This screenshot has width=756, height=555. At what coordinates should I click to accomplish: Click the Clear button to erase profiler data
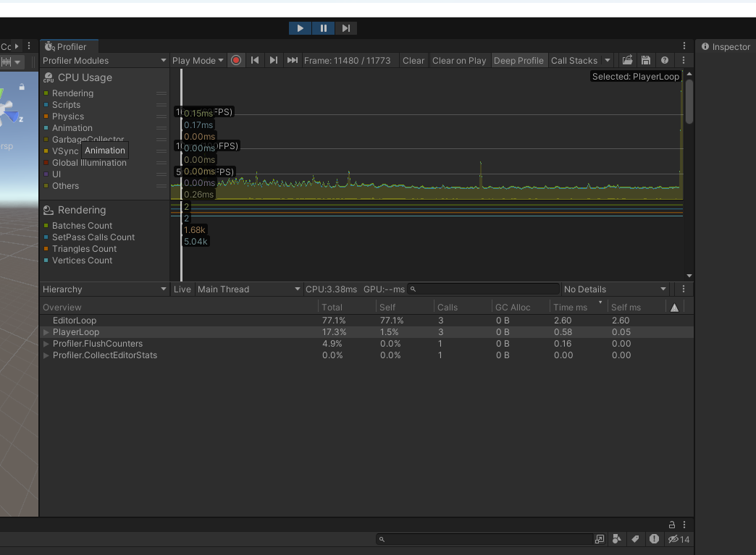point(413,60)
